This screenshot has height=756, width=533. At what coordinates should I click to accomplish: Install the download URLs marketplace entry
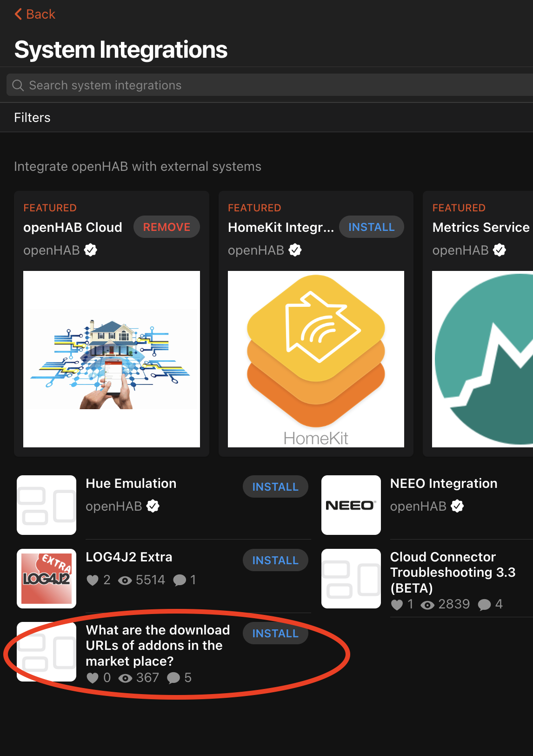pos(275,634)
